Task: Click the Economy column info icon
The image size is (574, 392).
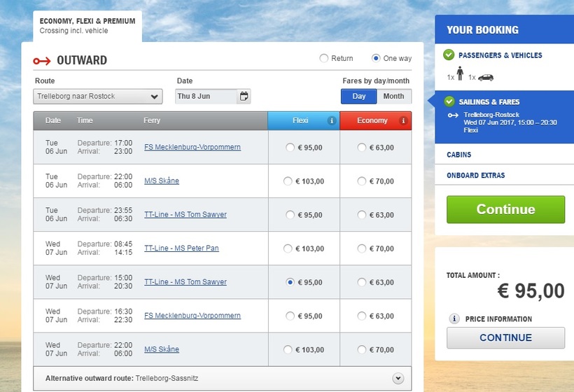Action: pos(403,120)
